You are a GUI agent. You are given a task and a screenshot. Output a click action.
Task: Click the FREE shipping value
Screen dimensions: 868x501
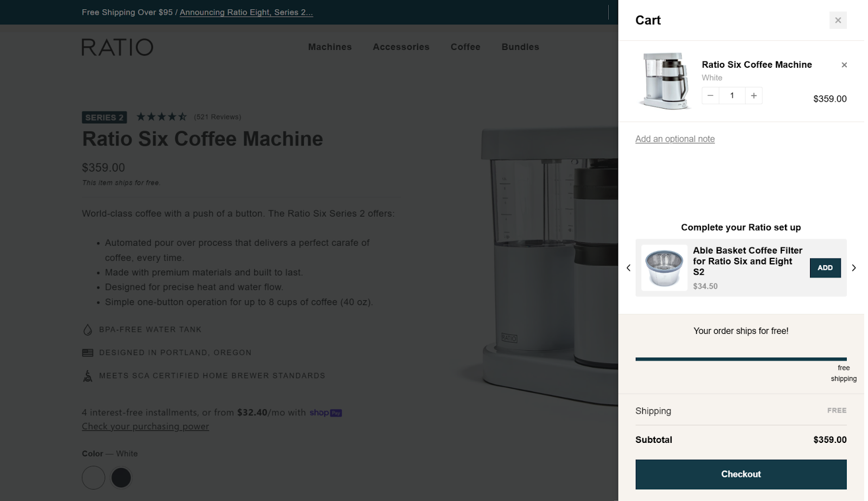837,410
